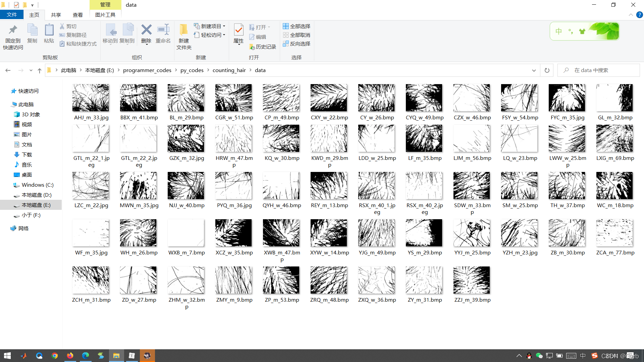The image size is (644, 362).
Task: Click Invert Selection (反向选择)
Action: pyautogui.click(x=297, y=44)
